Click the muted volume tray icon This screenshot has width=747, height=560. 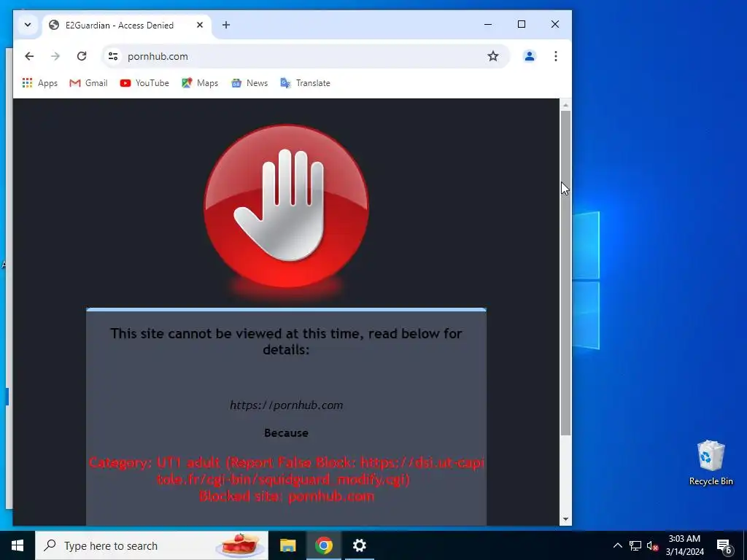click(652, 545)
